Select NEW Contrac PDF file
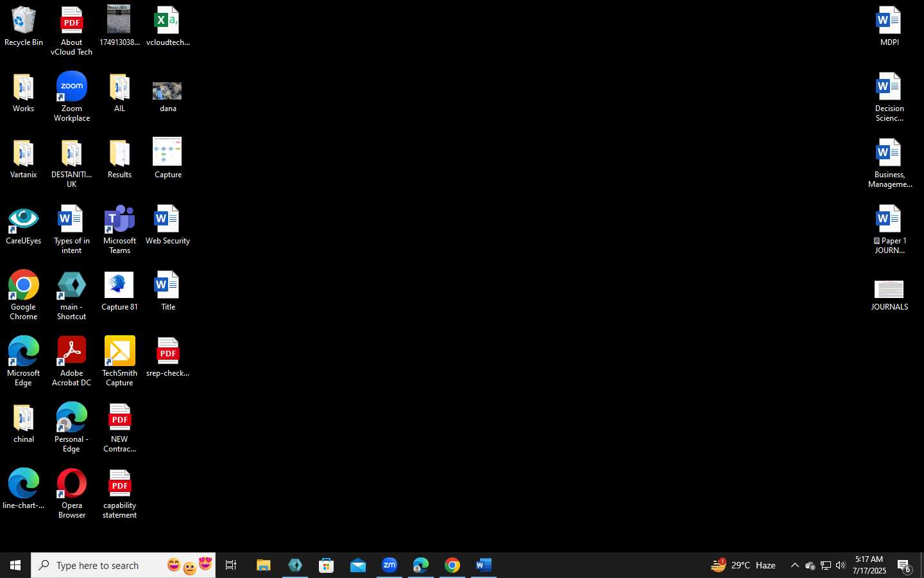 click(119, 428)
